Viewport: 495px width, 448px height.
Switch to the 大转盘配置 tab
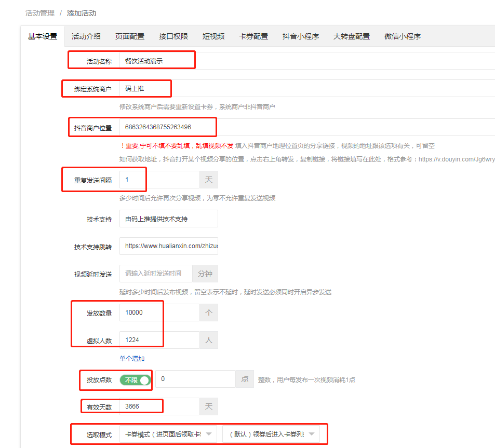click(351, 36)
